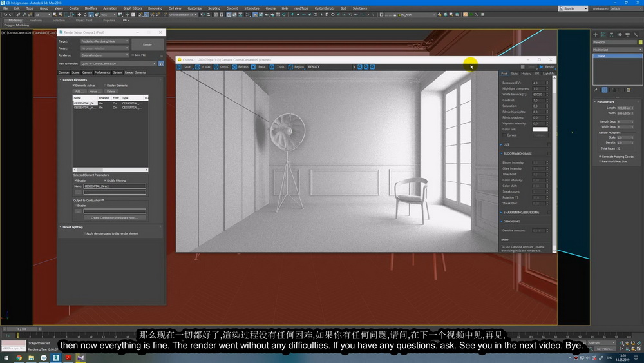Toggle Elements Active checkbox
This screenshot has height=363, width=644.
coord(74,86)
